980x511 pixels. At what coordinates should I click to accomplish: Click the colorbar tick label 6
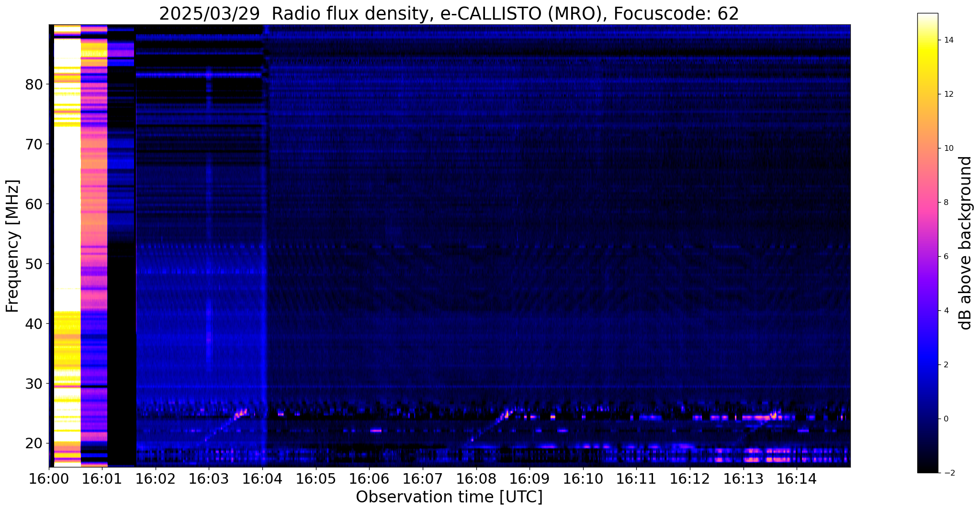[946, 257]
